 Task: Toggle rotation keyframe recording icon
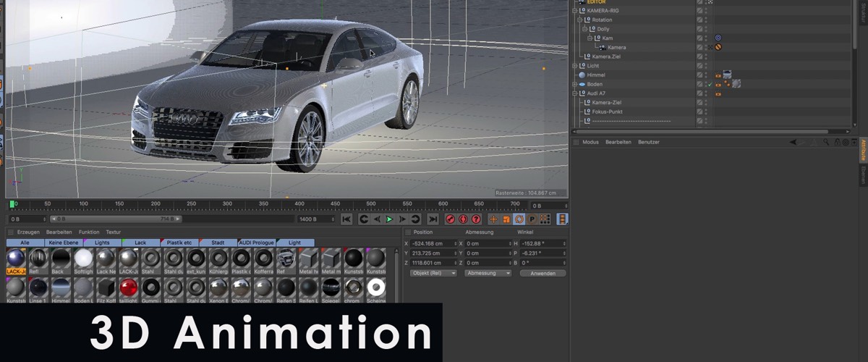pos(519,219)
